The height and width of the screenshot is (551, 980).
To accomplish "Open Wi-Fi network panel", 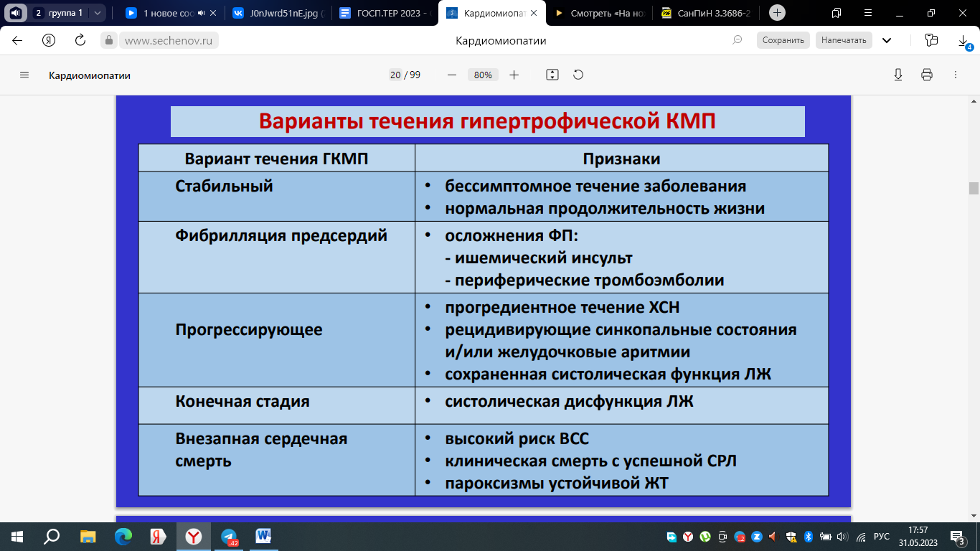I will point(860,536).
